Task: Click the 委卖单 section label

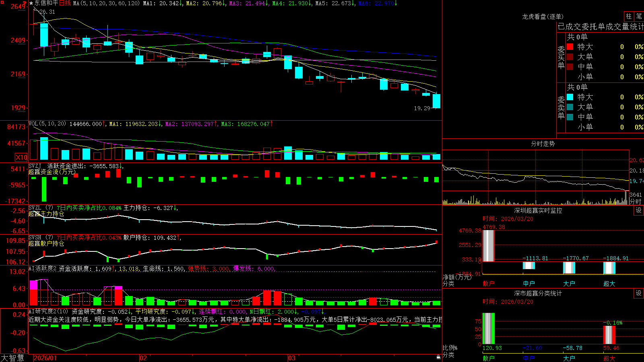Action: tap(561, 107)
